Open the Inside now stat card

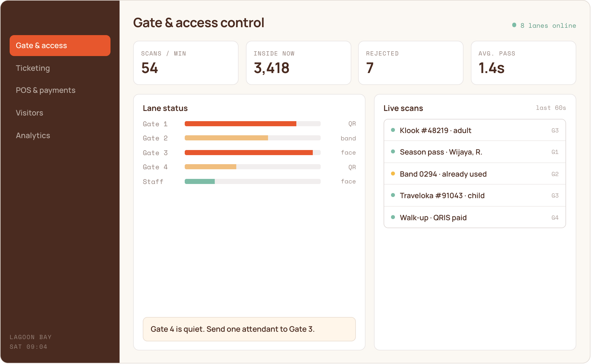[x=299, y=63]
